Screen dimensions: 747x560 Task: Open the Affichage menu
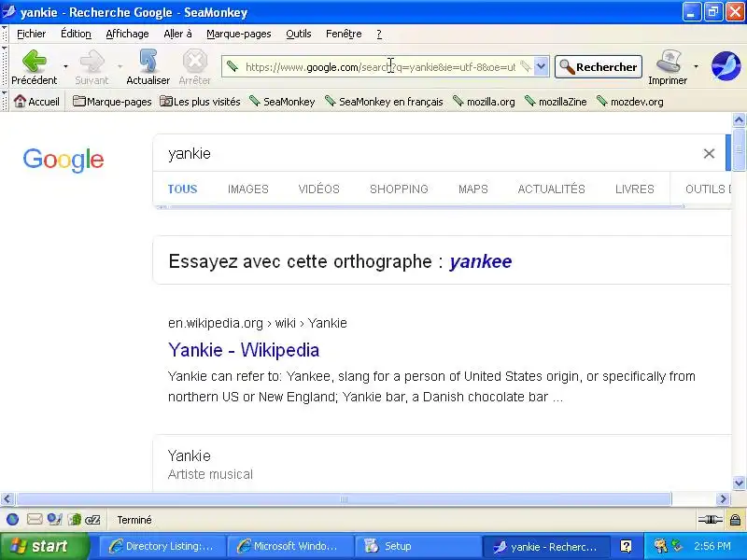pyautogui.click(x=127, y=34)
